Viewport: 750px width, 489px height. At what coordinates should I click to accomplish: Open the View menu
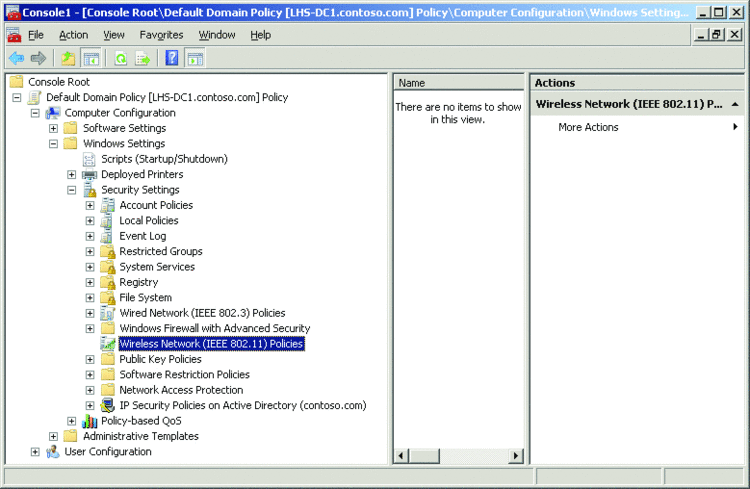click(x=114, y=35)
